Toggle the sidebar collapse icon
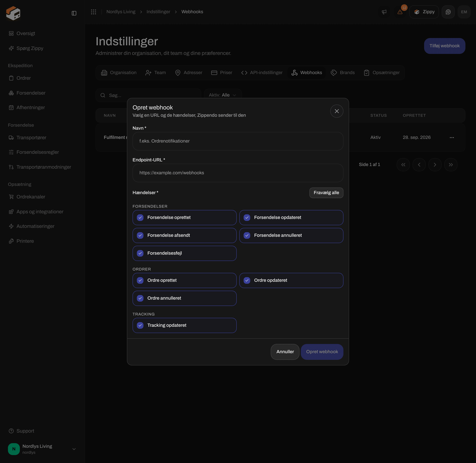The width and height of the screenshot is (476, 463). 74,13
